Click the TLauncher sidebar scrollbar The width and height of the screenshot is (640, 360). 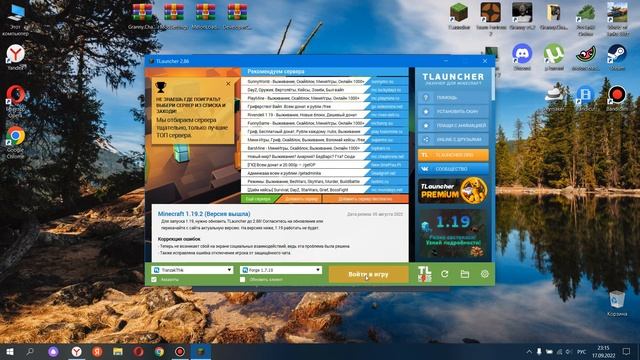coord(493,84)
